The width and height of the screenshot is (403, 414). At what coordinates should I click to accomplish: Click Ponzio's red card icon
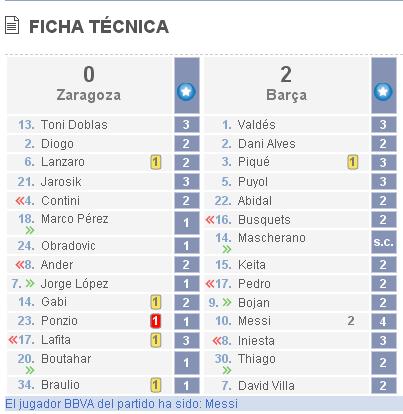tap(155, 321)
